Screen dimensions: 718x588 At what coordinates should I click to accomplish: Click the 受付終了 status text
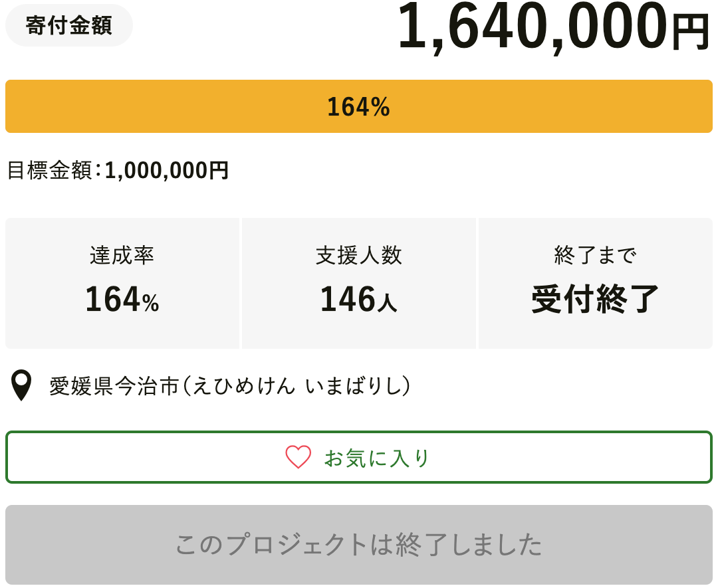pos(595,299)
